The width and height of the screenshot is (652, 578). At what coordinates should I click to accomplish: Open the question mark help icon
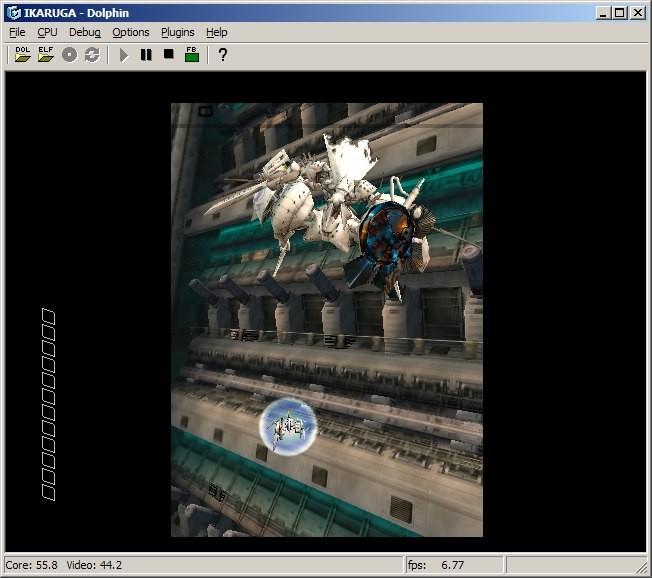(x=223, y=54)
